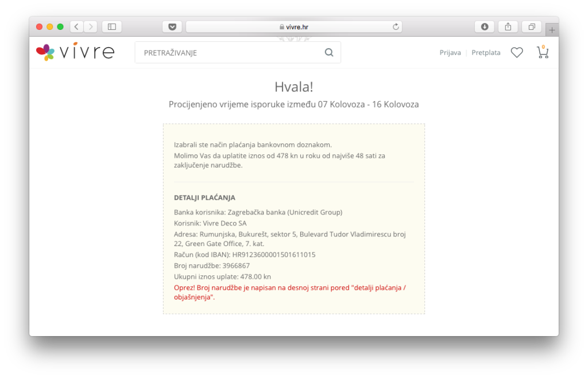Close the Safari window with red button
Image resolution: width=588 pixels, height=378 pixels.
40,26
